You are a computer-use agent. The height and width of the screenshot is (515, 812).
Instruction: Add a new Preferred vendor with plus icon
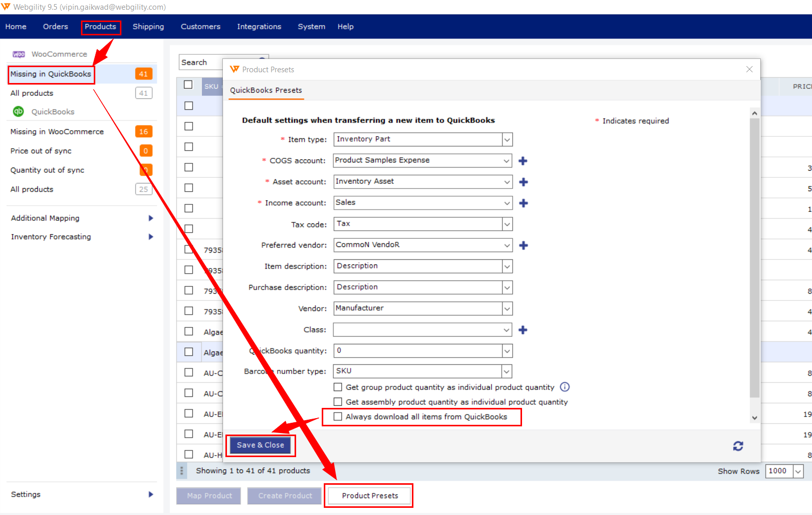(x=523, y=245)
